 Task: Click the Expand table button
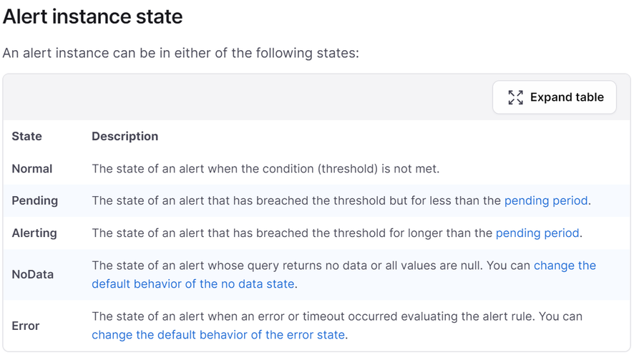[x=554, y=97]
